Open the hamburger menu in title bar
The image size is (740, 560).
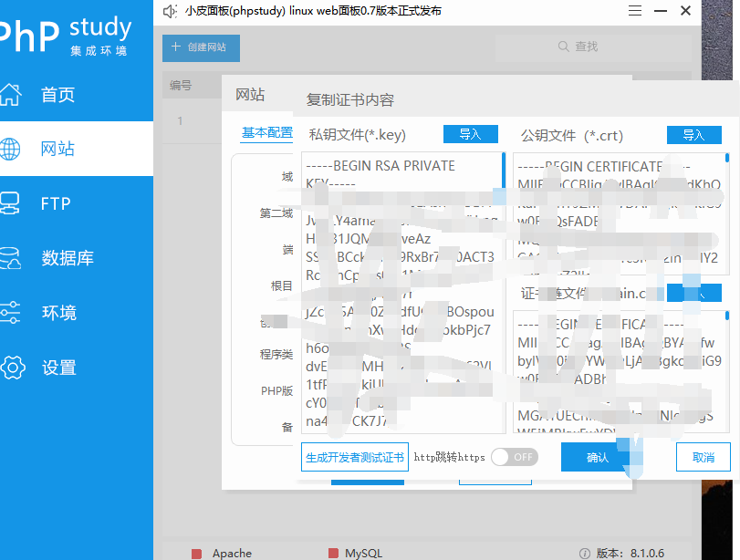[635, 11]
